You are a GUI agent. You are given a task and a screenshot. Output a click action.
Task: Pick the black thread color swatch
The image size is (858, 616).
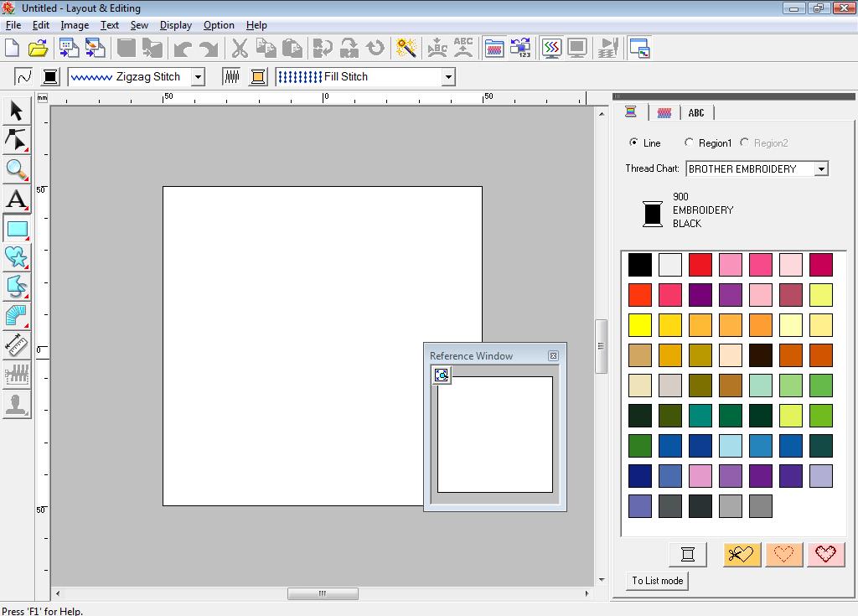pos(639,265)
